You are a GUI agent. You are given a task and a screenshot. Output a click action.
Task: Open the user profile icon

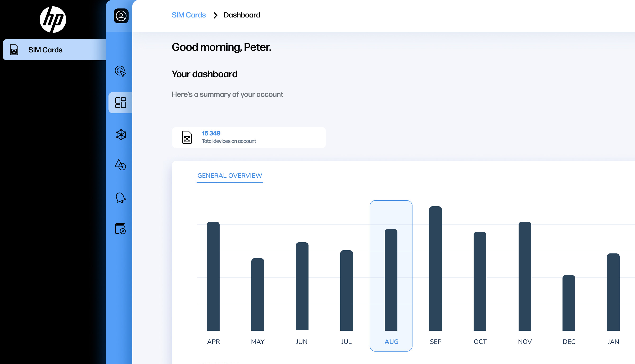[121, 16]
